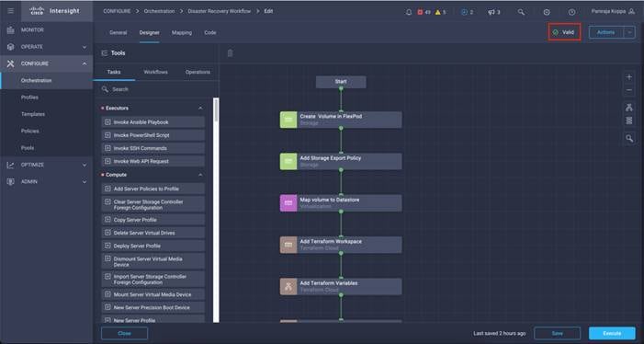This screenshot has height=344, width=644.
Task: Click the Valid status indicator
Action: click(564, 32)
